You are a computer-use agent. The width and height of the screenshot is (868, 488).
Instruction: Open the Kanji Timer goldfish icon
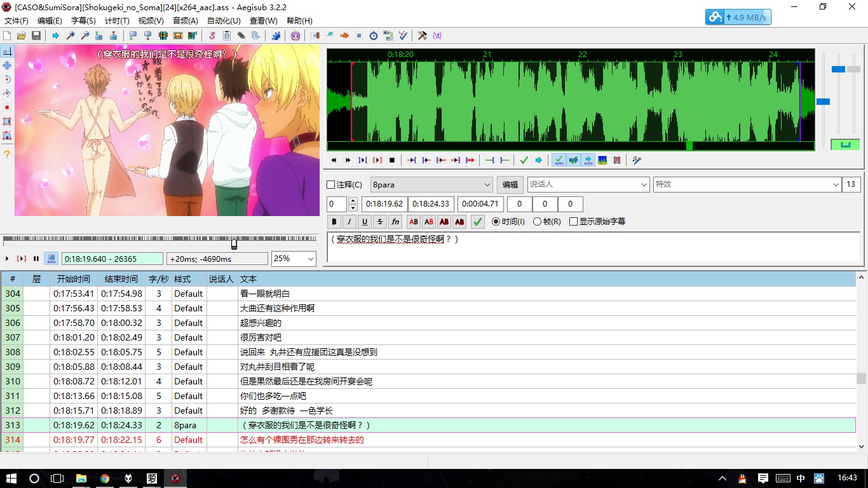pos(344,36)
